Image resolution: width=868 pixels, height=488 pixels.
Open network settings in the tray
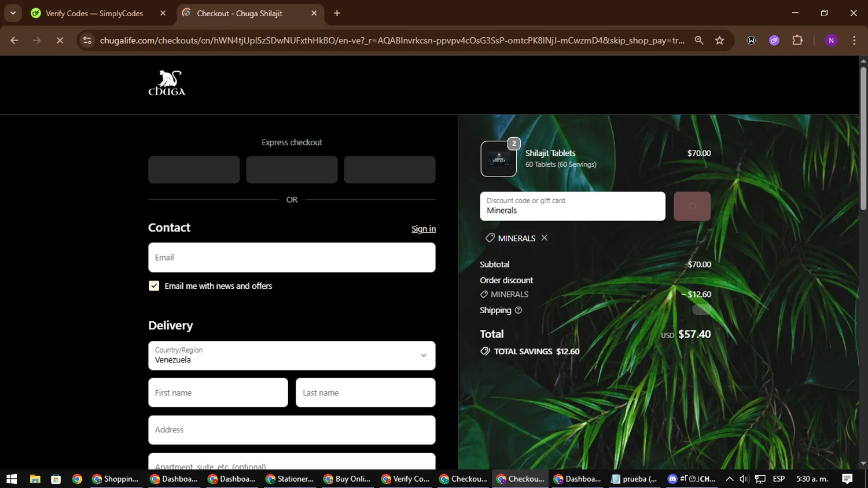pyautogui.click(x=760, y=479)
